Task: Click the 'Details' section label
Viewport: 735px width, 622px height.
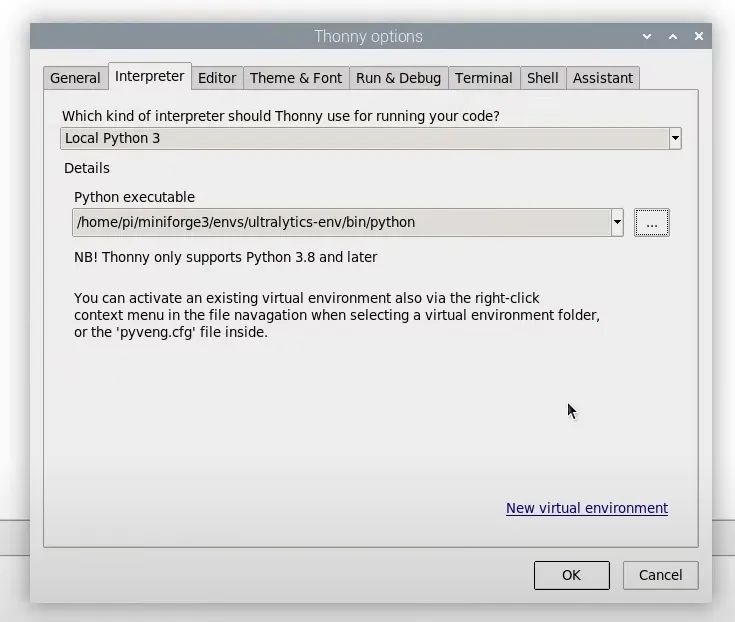Action: point(87,168)
